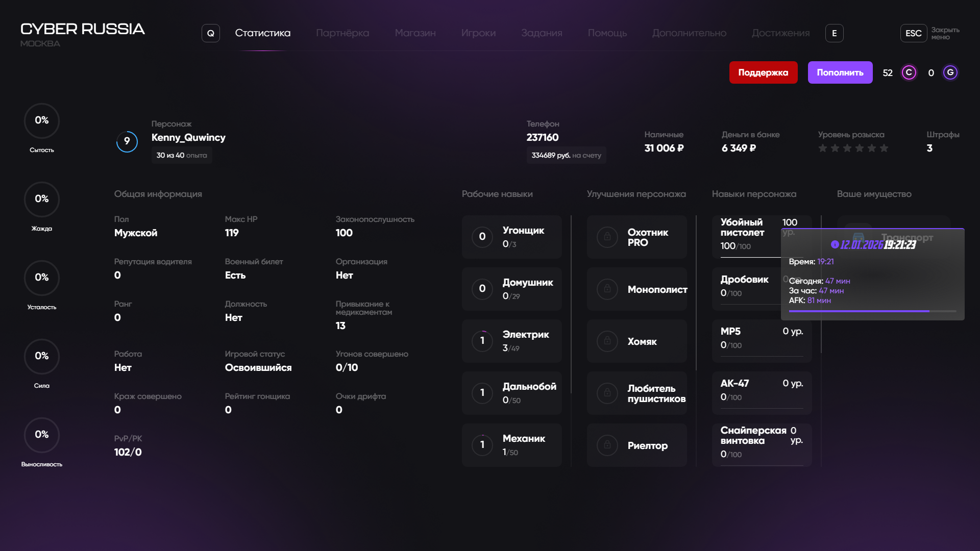Click the purple Пополнить button
Viewport: 980px width, 551px height.
tap(840, 72)
